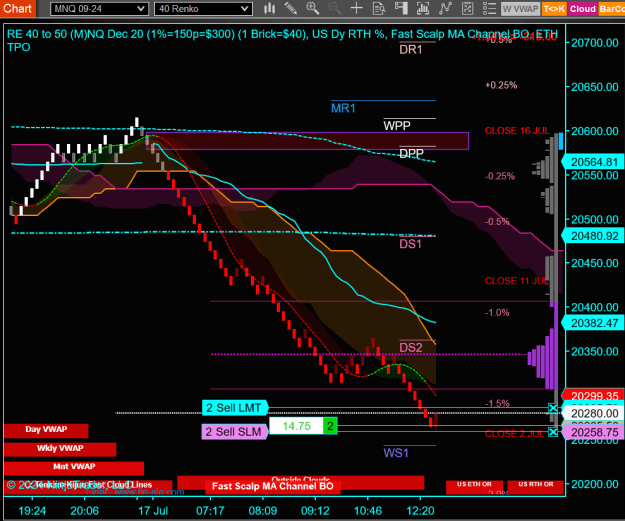Click the CLOSE 11 JUL label
The width and height of the screenshot is (625, 521).
click(x=517, y=281)
